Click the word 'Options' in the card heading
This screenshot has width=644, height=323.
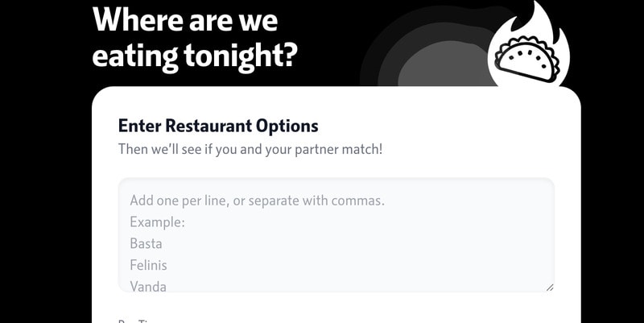click(x=287, y=126)
